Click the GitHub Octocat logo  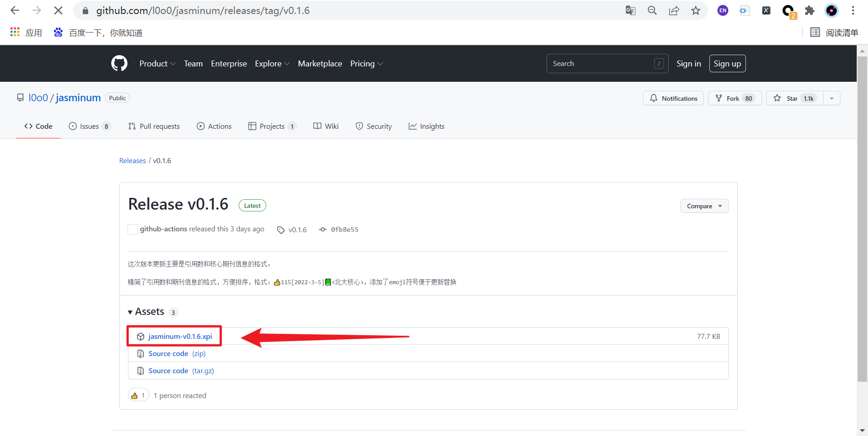119,63
